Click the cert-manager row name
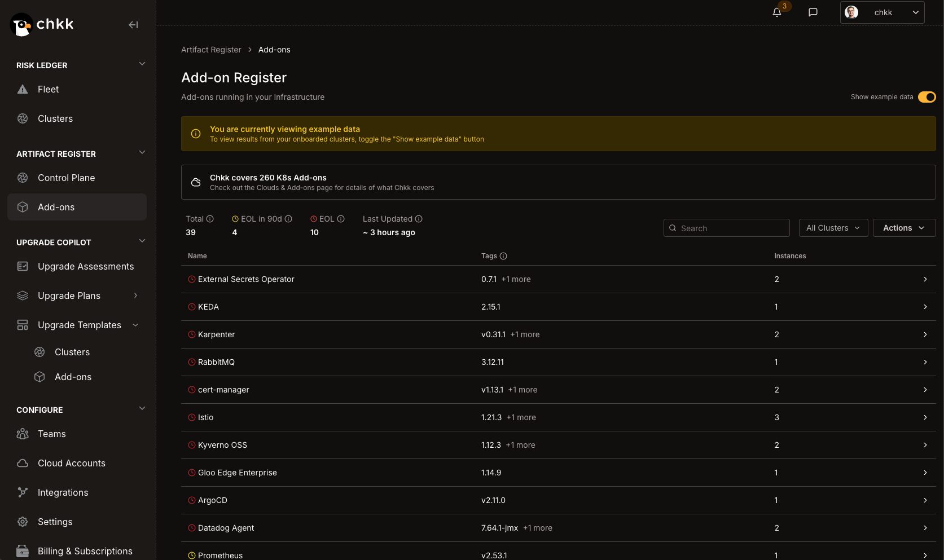 tap(223, 390)
